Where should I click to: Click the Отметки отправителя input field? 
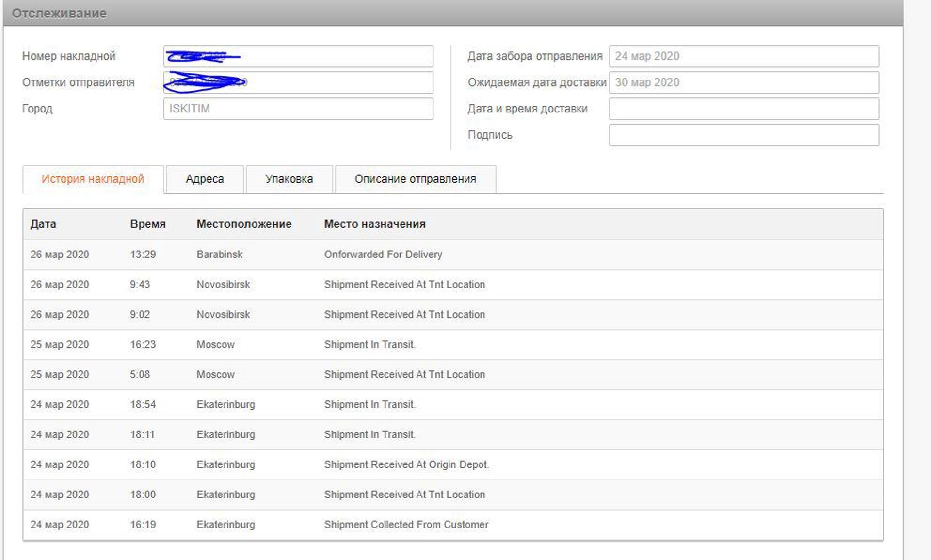298,82
